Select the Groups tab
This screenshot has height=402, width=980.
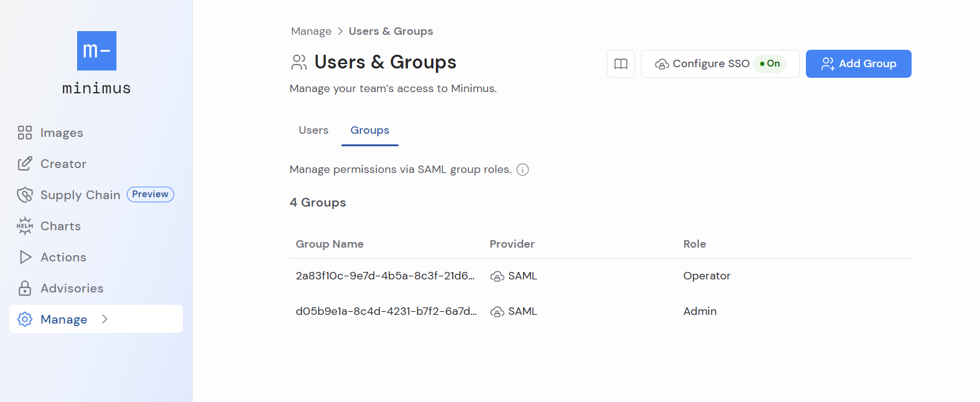coord(369,130)
